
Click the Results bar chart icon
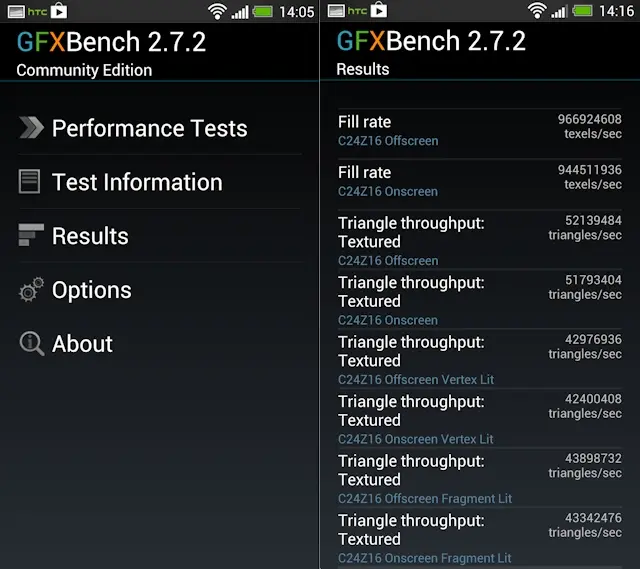31,236
